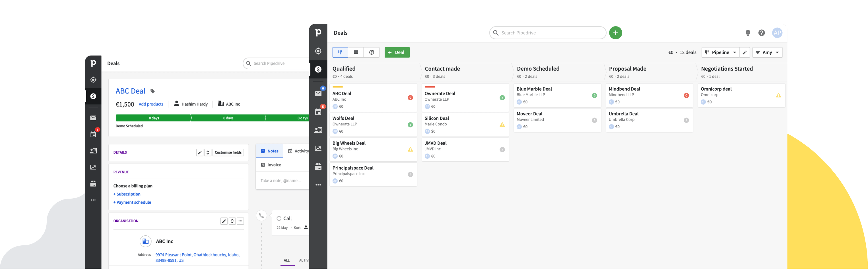Click the green plus quick-add button

(x=616, y=33)
